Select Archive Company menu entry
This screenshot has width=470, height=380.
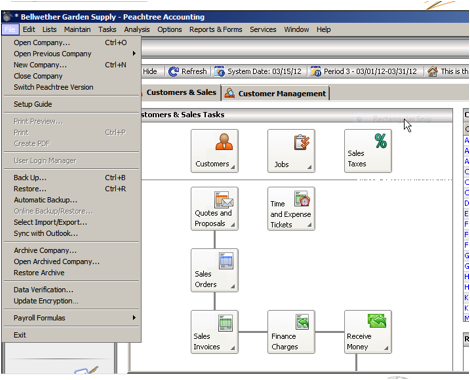[71, 250]
